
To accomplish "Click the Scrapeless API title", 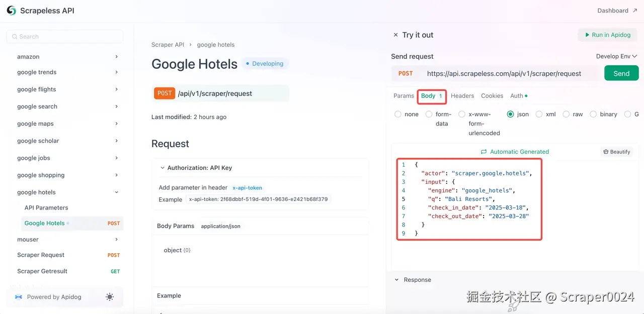I will click(x=47, y=11).
